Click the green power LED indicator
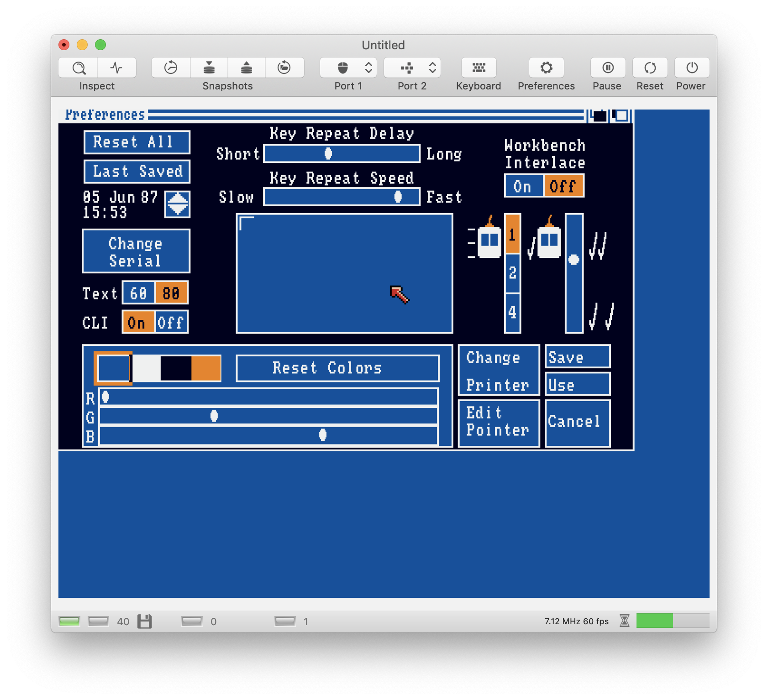Viewport: 768px width, 700px height. tap(69, 621)
